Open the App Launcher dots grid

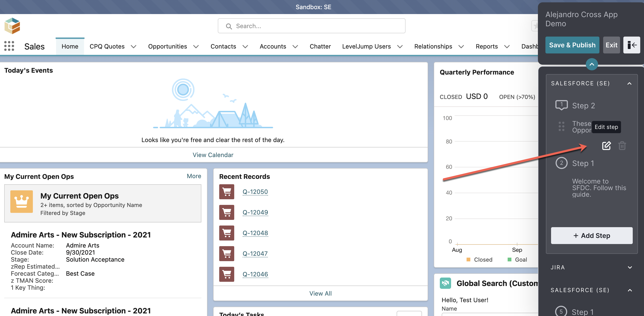[9, 46]
